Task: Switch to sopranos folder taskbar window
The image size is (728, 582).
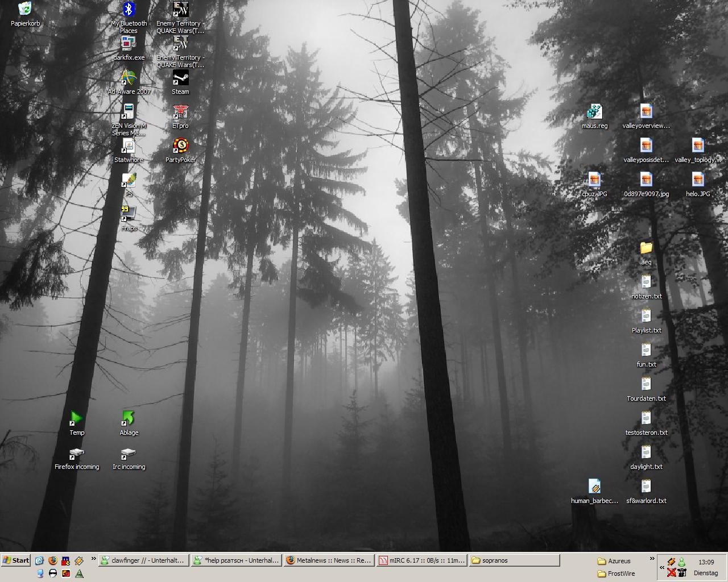Action: point(515,560)
